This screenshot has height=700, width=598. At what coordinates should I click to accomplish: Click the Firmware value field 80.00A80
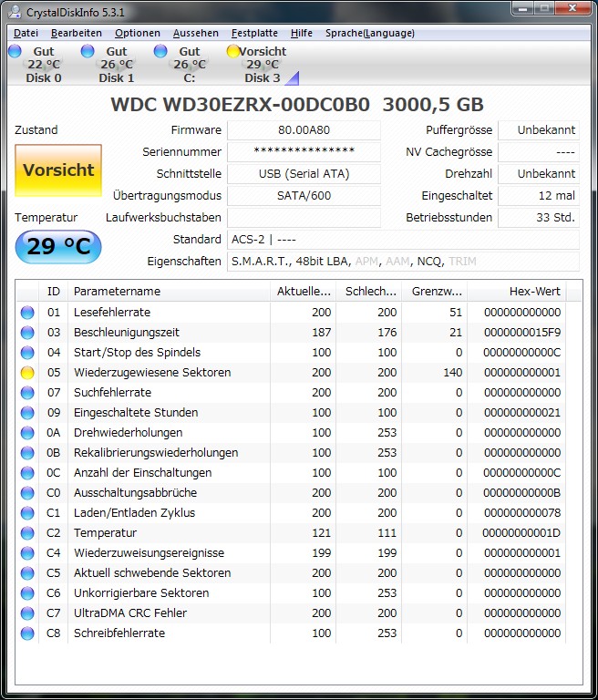pyautogui.click(x=304, y=130)
